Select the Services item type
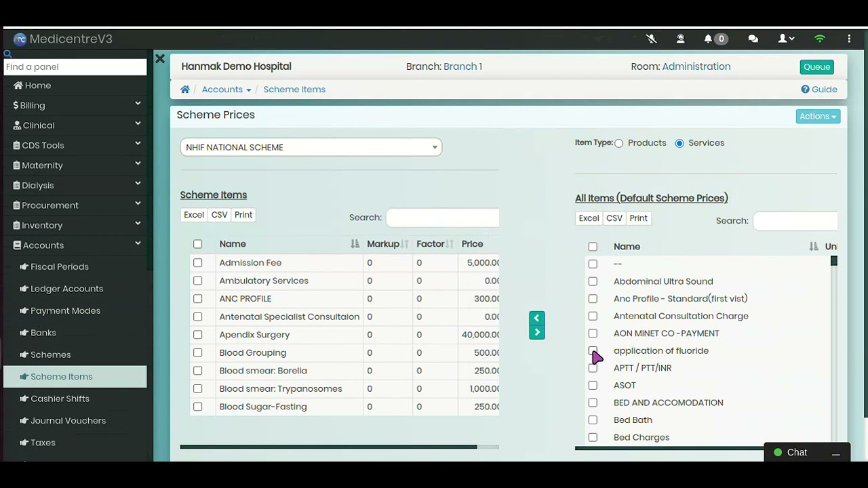Viewport: 868px width, 488px height. coord(679,143)
